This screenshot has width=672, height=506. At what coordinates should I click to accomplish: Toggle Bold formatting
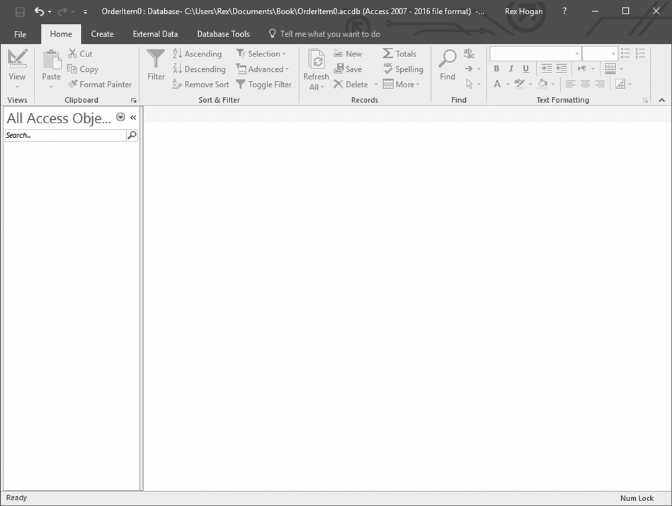(496, 69)
